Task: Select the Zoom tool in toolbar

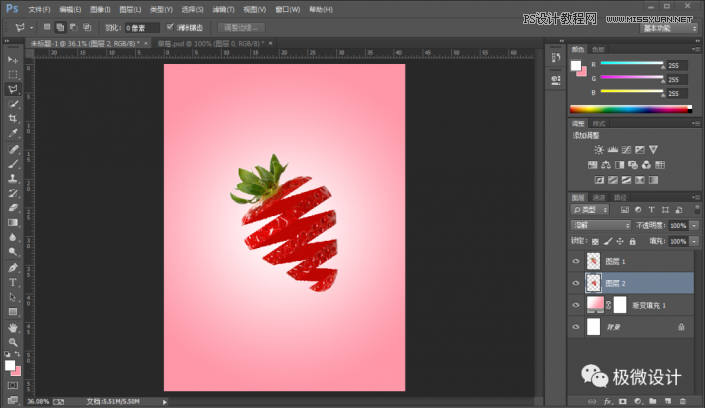Action: tap(13, 342)
